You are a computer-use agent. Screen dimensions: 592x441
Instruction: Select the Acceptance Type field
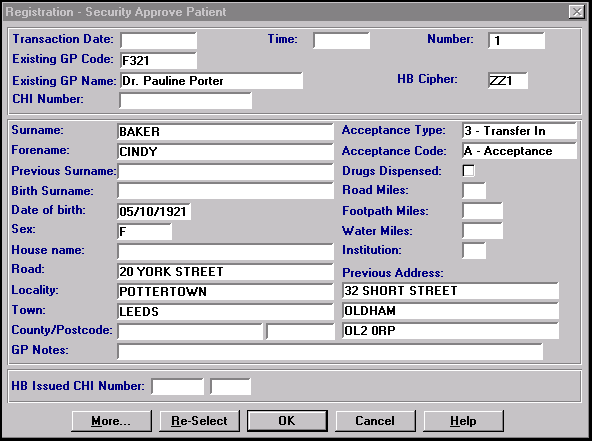point(520,131)
